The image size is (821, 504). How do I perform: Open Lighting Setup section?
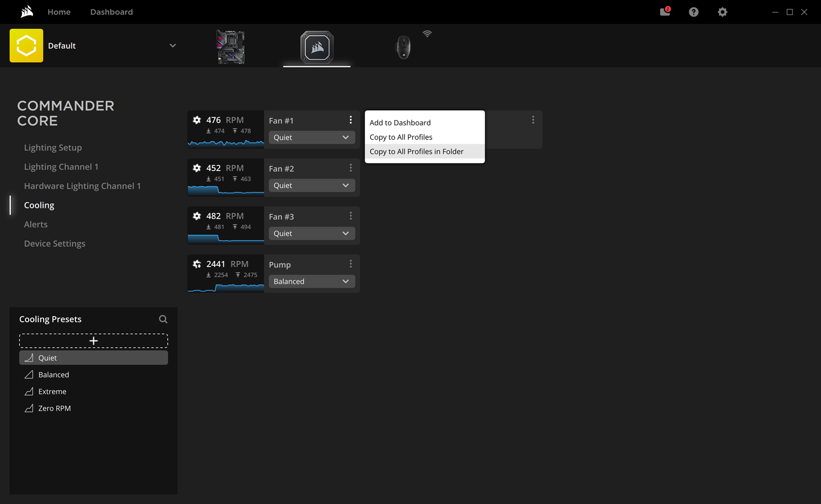coord(53,148)
